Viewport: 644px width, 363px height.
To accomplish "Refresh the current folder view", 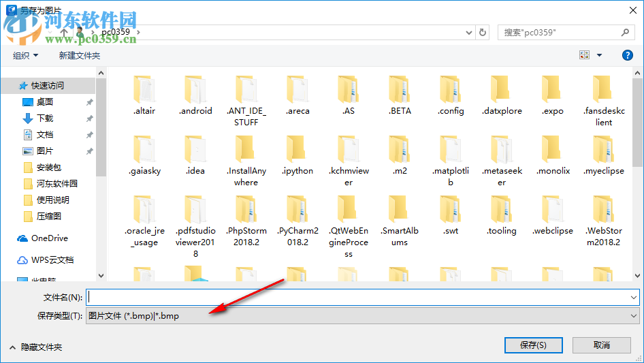I will point(483,32).
